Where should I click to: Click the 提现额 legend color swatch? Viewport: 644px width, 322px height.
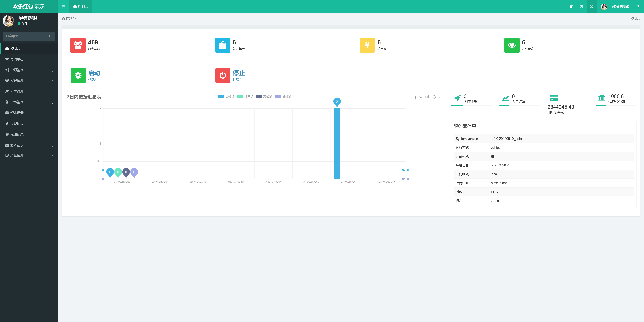coord(278,96)
